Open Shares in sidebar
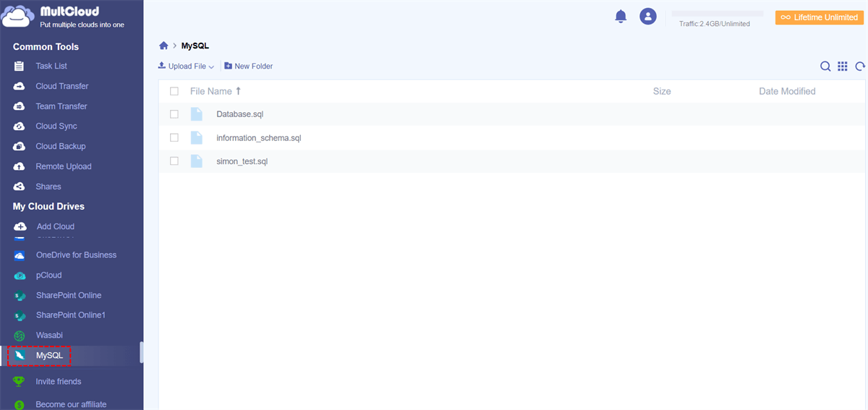The width and height of the screenshot is (868, 410). 48,187
